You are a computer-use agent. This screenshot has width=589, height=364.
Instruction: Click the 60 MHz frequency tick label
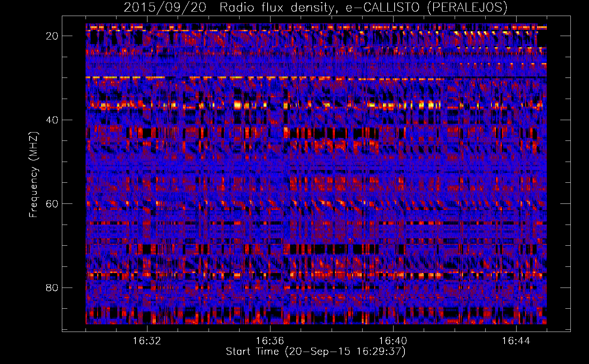tap(52, 204)
